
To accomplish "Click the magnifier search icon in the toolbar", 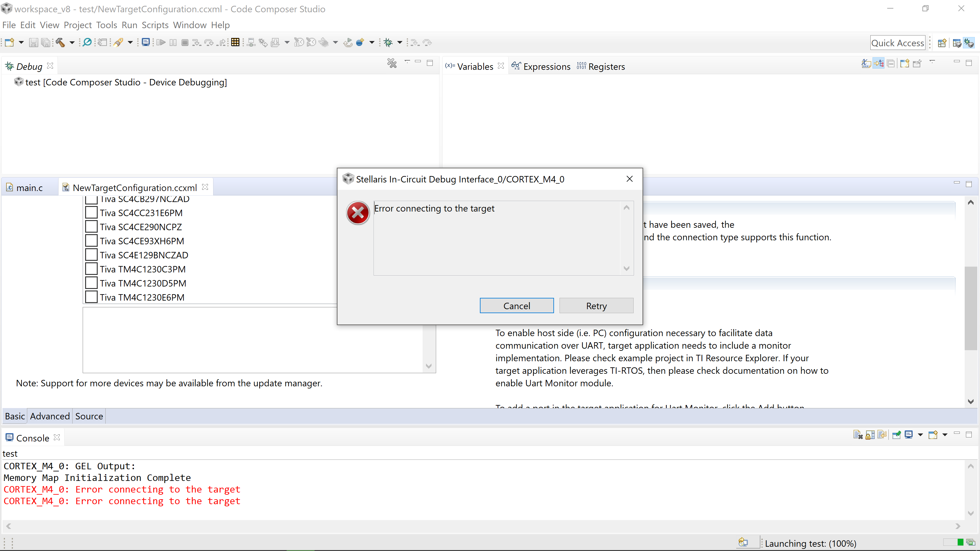I will [x=87, y=42].
